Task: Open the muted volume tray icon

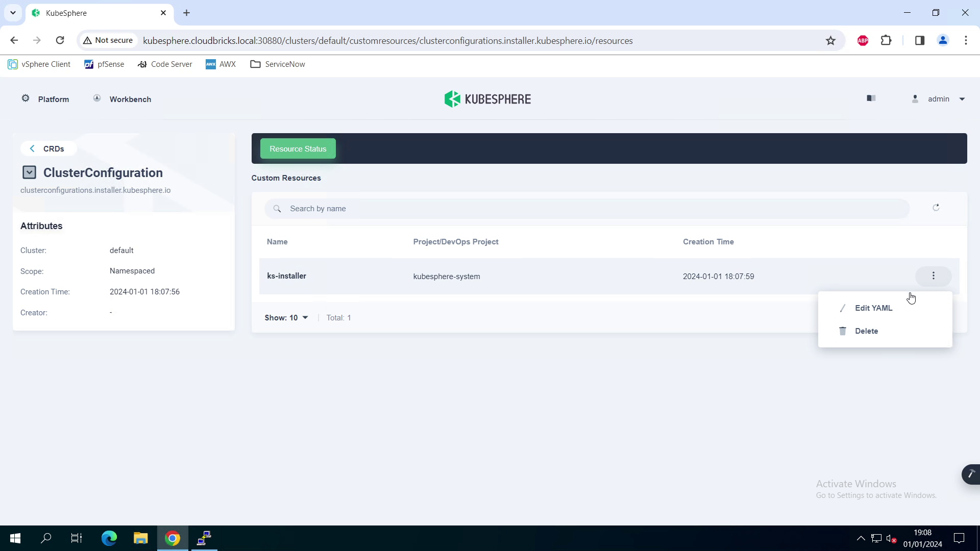Action: coord(891,538)
